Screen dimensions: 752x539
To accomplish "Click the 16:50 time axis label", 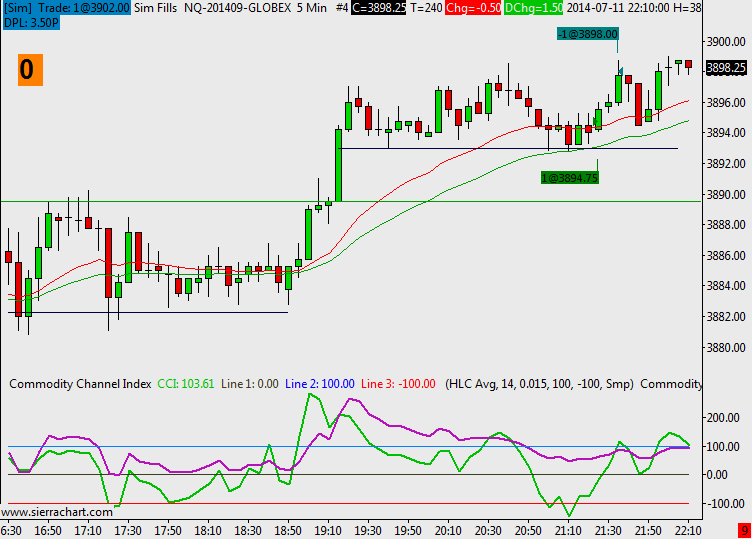I will coord(48,531).
